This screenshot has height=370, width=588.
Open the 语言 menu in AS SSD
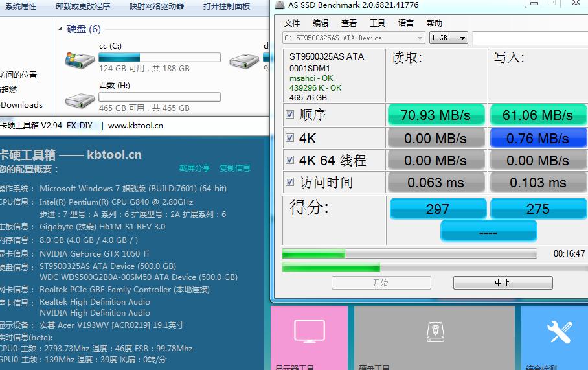(x=406, y=23)
